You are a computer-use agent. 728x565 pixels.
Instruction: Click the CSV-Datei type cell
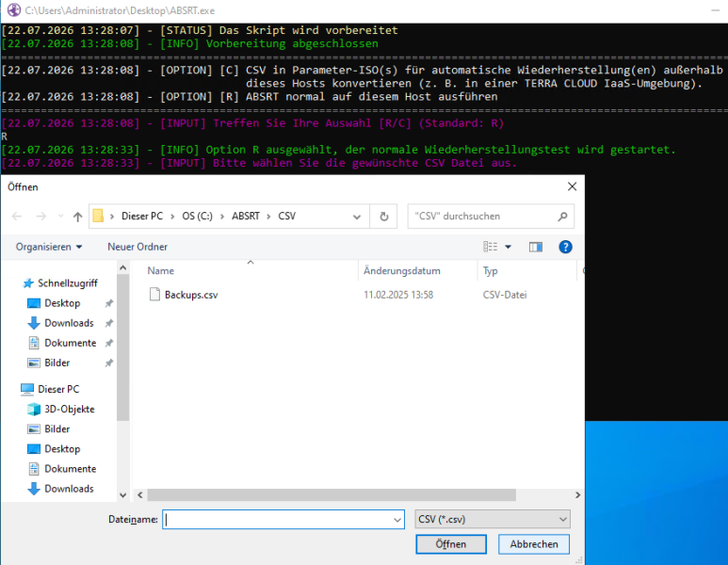tap(505, 295)
